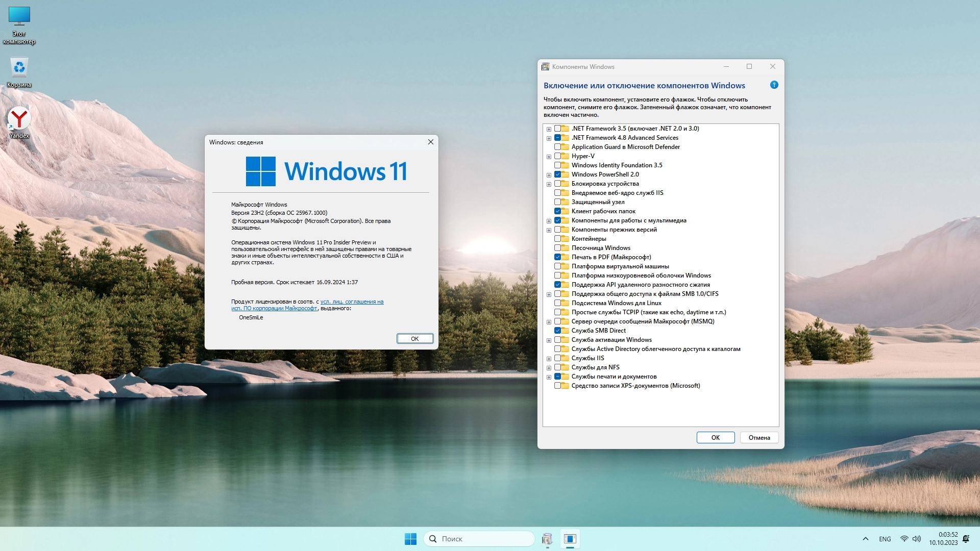Open the Windows Start menu button
Image resolution: width=980 pixels, height=551 pixels.
point(410,539)
